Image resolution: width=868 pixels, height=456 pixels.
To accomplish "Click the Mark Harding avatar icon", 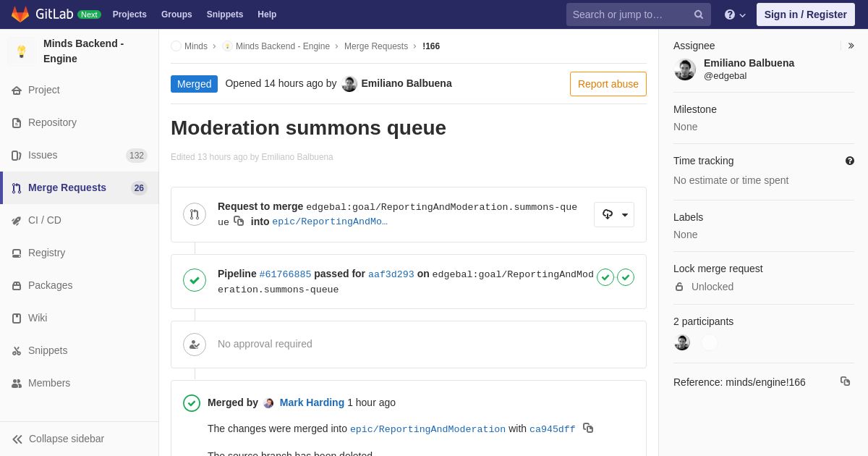I will click(x=269, y=403).
